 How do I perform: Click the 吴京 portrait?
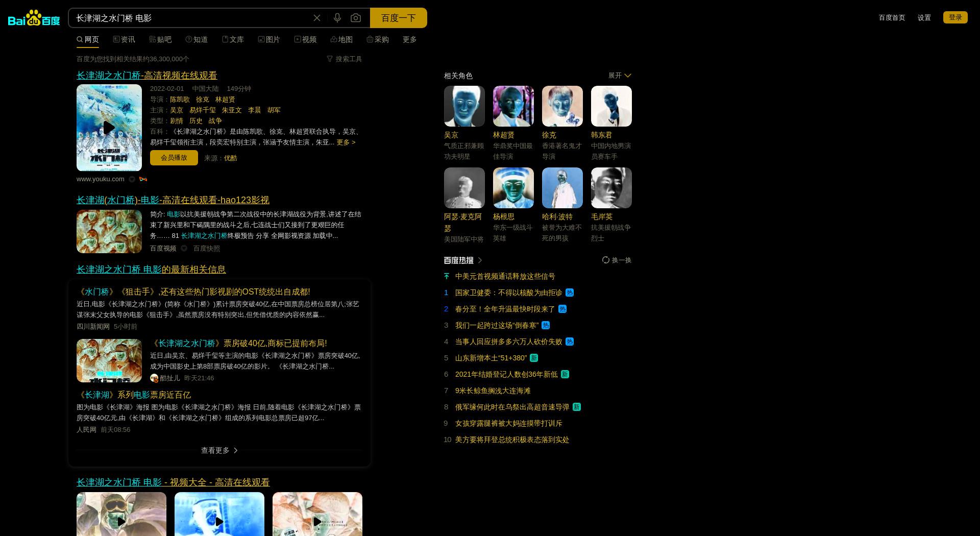(464, 106)
